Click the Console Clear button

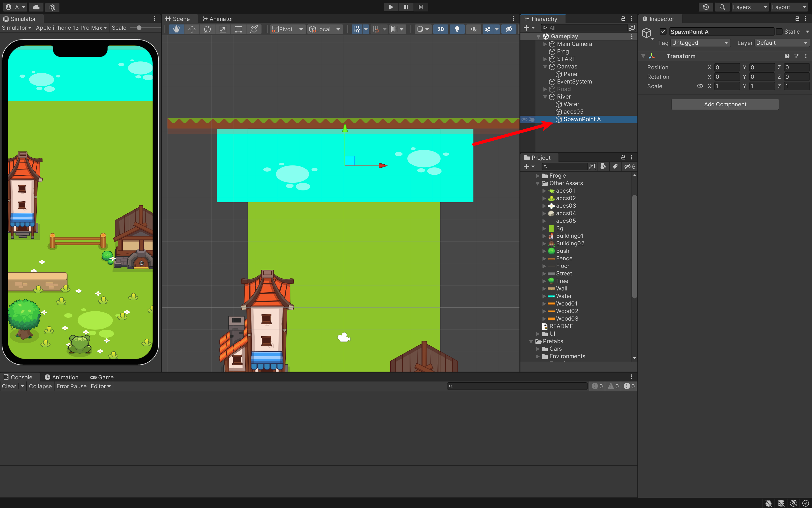9,386
